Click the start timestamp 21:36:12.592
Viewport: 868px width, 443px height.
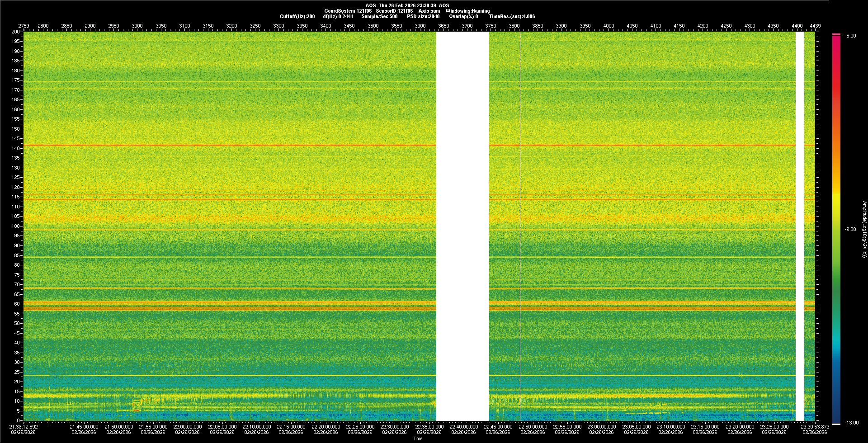[x=24, y=427]
